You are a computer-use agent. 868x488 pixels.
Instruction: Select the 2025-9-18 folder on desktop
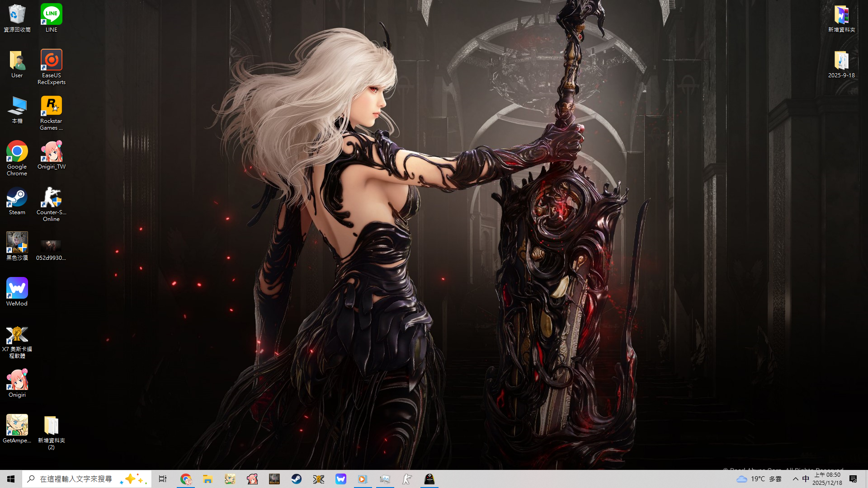(841, 64)
